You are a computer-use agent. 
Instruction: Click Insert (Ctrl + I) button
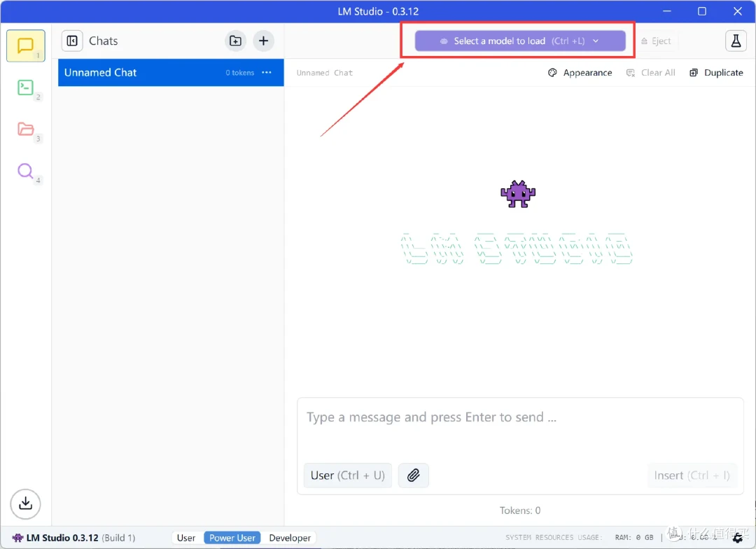(x=692, y=475)
